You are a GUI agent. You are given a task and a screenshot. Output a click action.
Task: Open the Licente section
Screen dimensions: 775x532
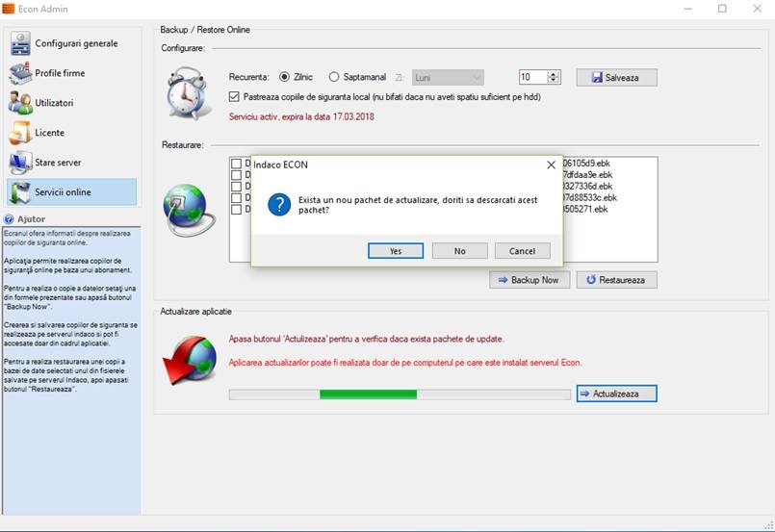pyautogui.click(x=71, y=133)
